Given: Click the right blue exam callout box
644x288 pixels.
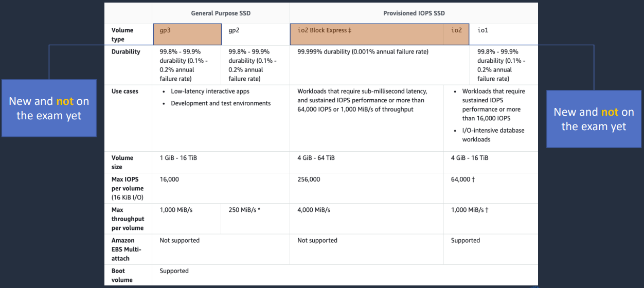Looking at the screenshot, I should pos(594,119).
